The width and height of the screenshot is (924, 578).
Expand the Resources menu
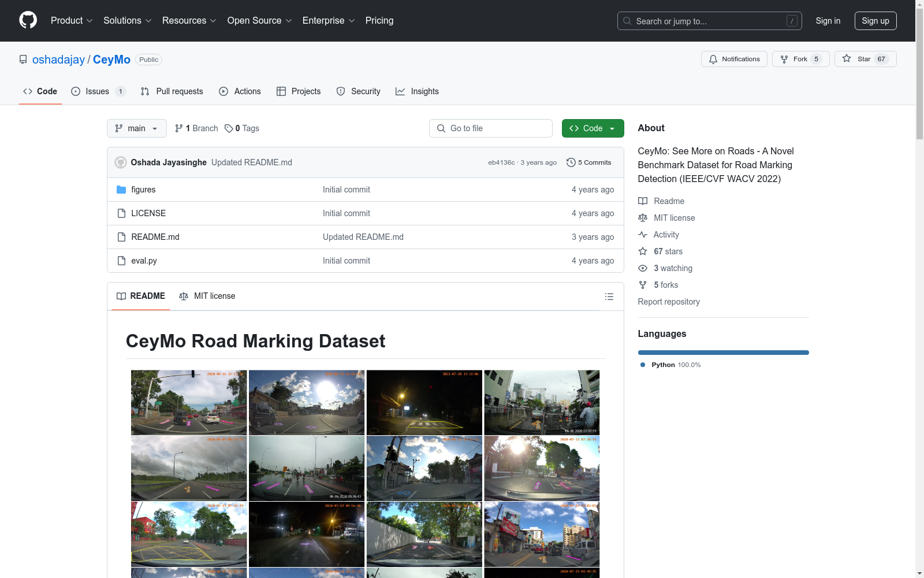(189, 20)
